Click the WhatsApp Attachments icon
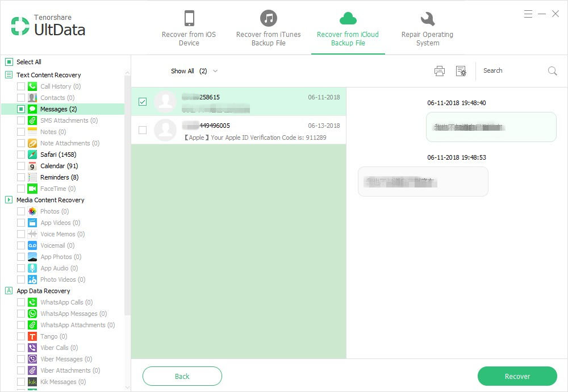 click(x=32, y=325)
